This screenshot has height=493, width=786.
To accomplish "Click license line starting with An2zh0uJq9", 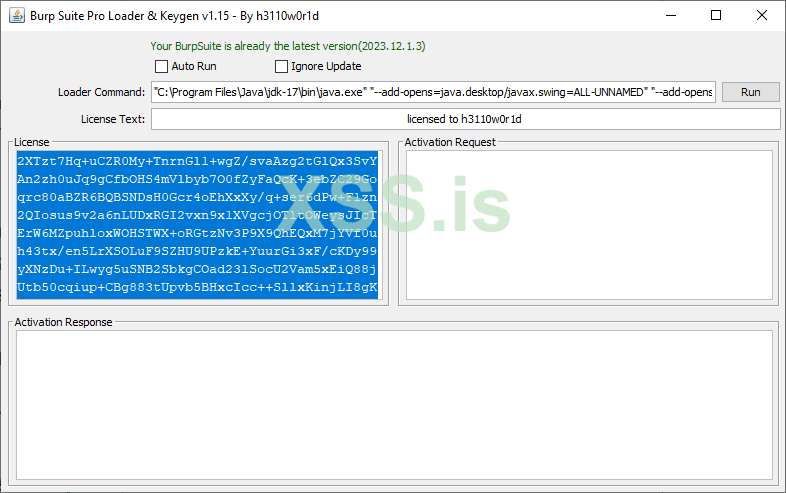I will point(197,179).
